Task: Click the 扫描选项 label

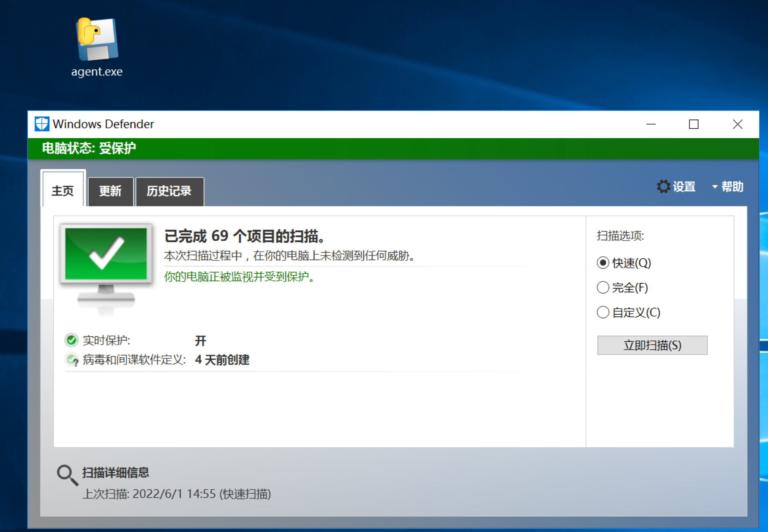Action: pyautogui.click(x=620, y=236)
